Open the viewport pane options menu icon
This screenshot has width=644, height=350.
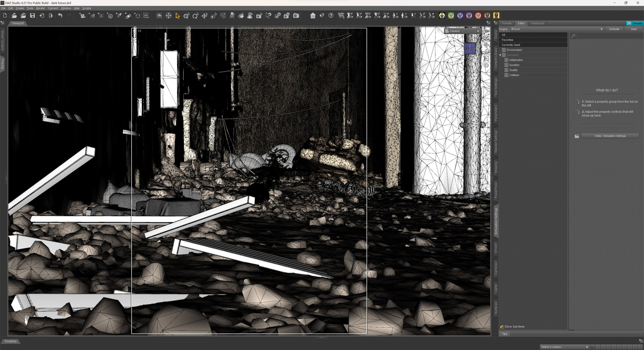(488, 23)
